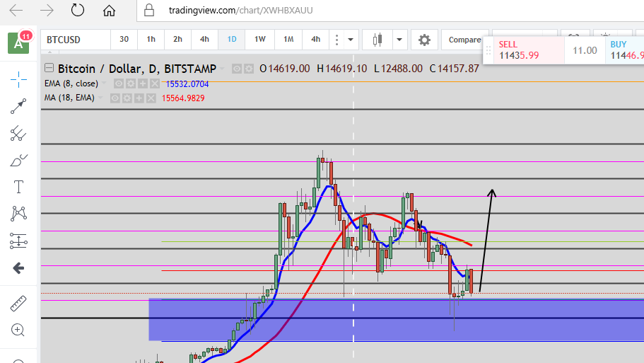Click the 11.00 quantity field

[585, 50]
